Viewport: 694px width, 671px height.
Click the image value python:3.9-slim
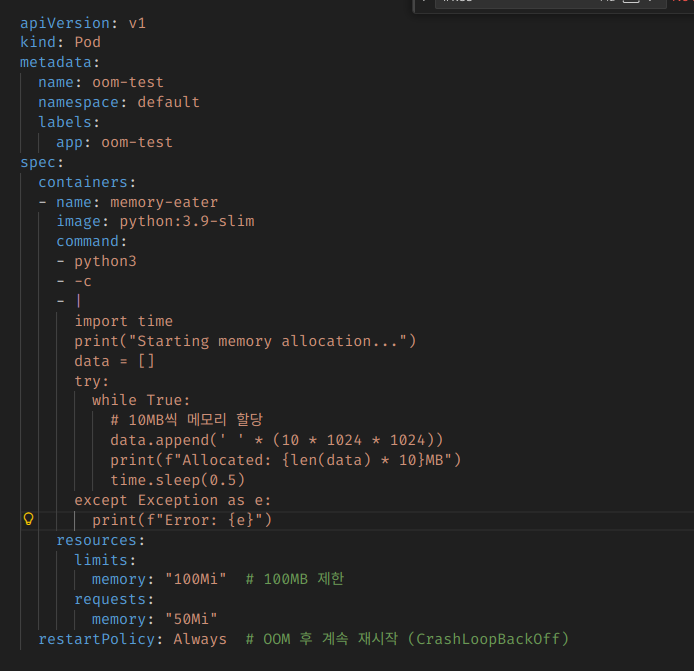point(186,221)
